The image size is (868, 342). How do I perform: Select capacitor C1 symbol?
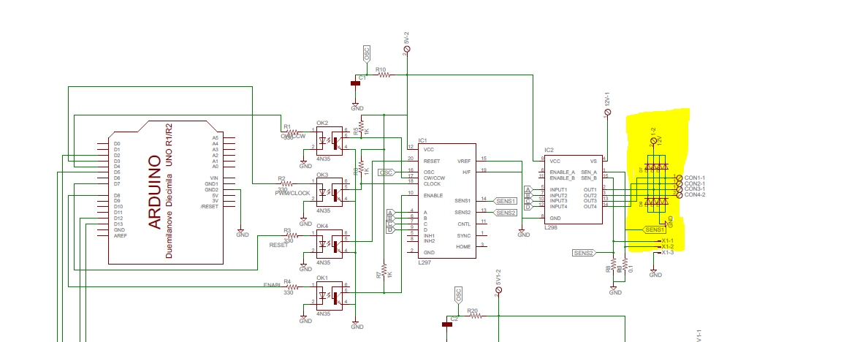coord(355,83)
